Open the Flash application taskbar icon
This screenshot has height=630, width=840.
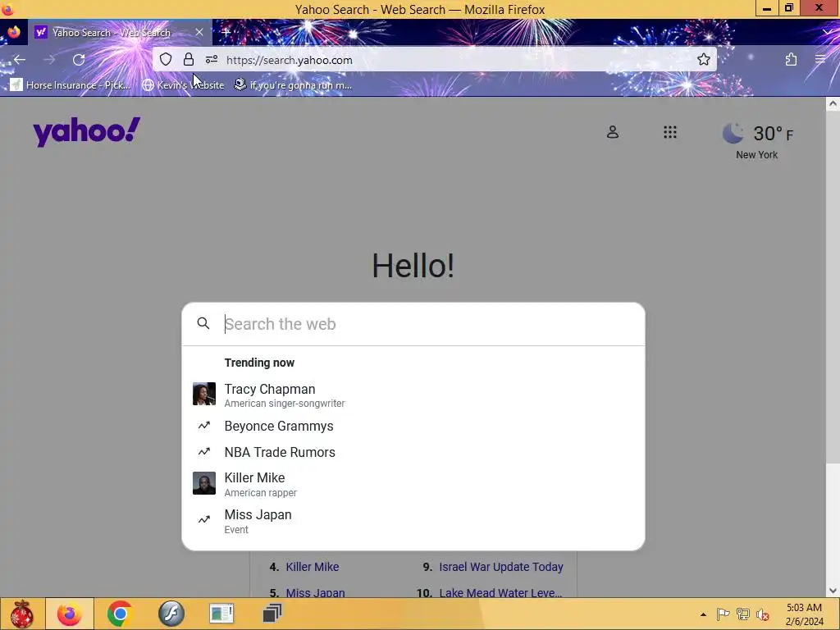[x=171, y=614]
